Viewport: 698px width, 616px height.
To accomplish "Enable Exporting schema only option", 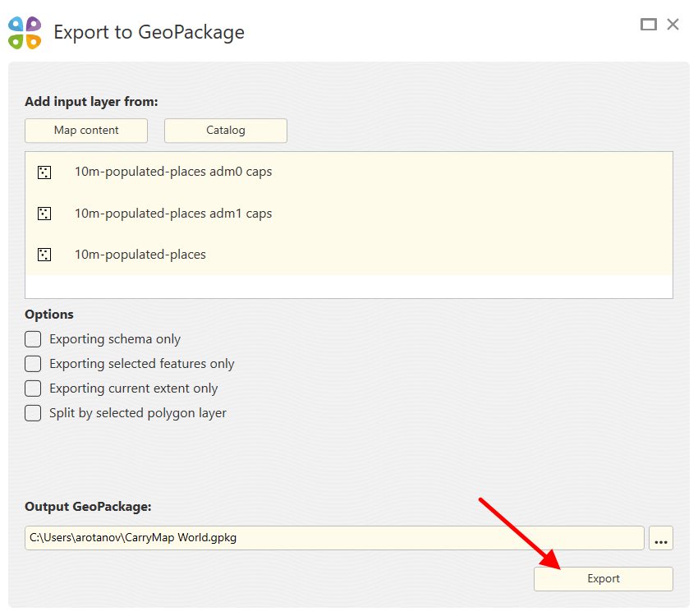I will click(x=33, y=339).
